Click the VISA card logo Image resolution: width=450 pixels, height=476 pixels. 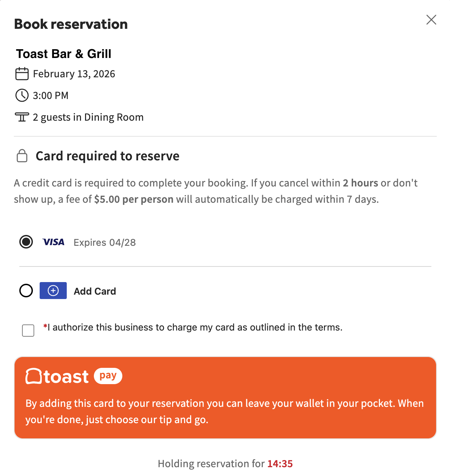point(53,242)
